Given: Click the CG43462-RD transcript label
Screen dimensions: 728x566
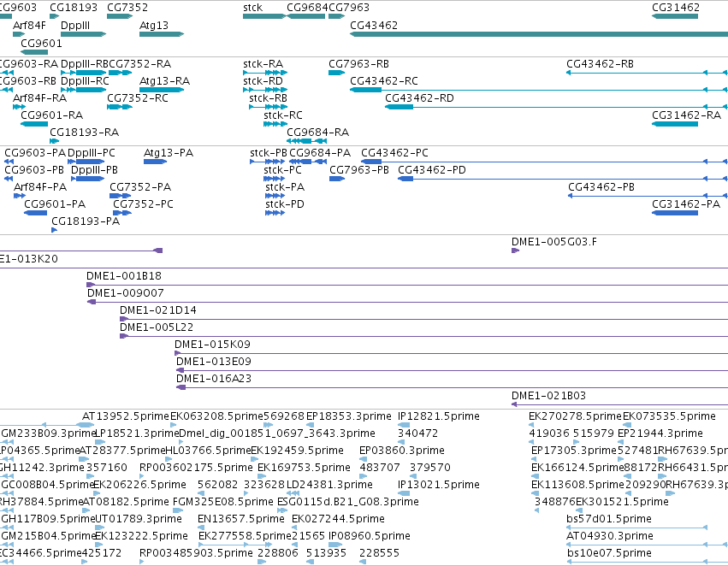Looking at the screenshot, I should [x=419, y=98].
